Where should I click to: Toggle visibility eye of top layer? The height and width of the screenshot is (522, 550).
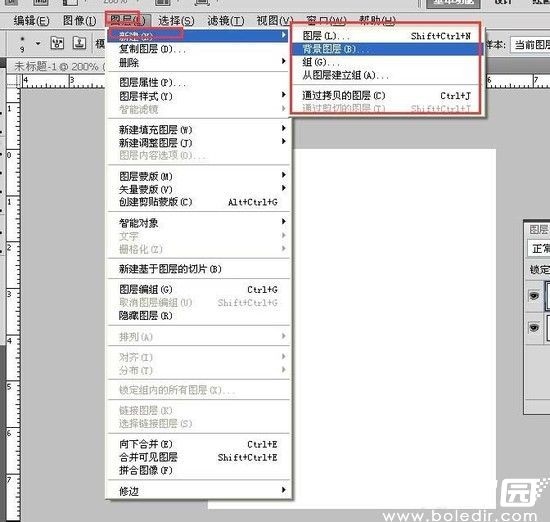[x=534, y=296]
